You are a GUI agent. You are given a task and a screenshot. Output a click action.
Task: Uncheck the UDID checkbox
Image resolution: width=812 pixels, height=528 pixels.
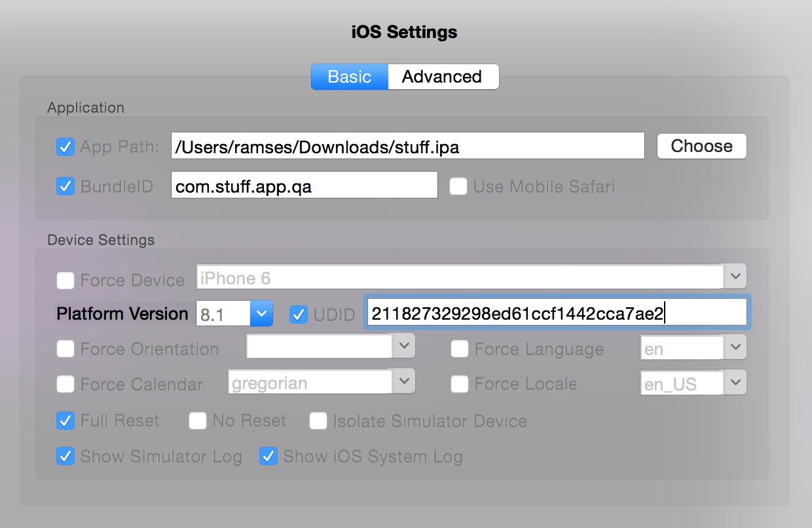click(x=299, y=314)
